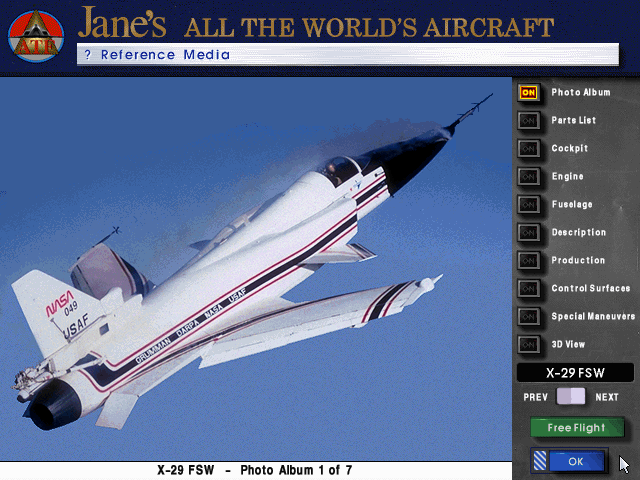Enable the 3D View switch
This screenshot has height=480, width=640.
pos(529,344)
